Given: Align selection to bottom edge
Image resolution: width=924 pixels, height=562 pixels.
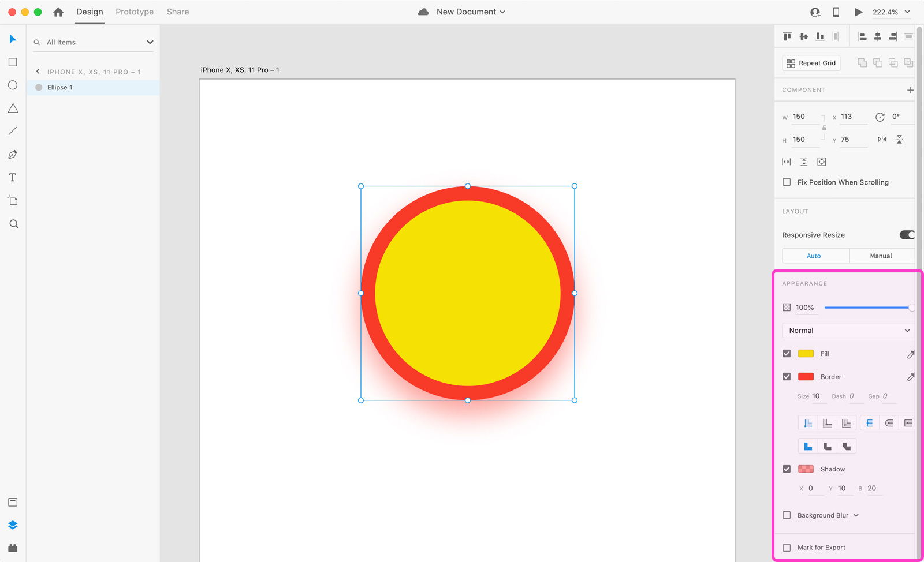Looking at the screenshot, I should (x=819, y=36).
